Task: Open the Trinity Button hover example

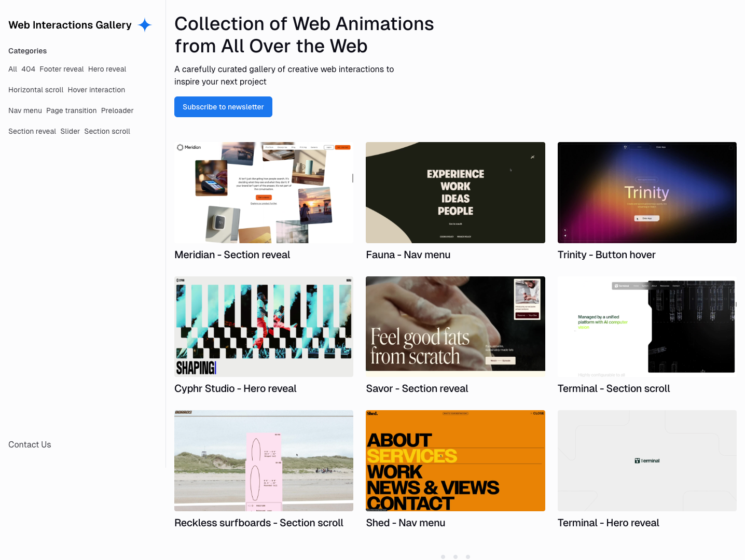Action: 646,192
